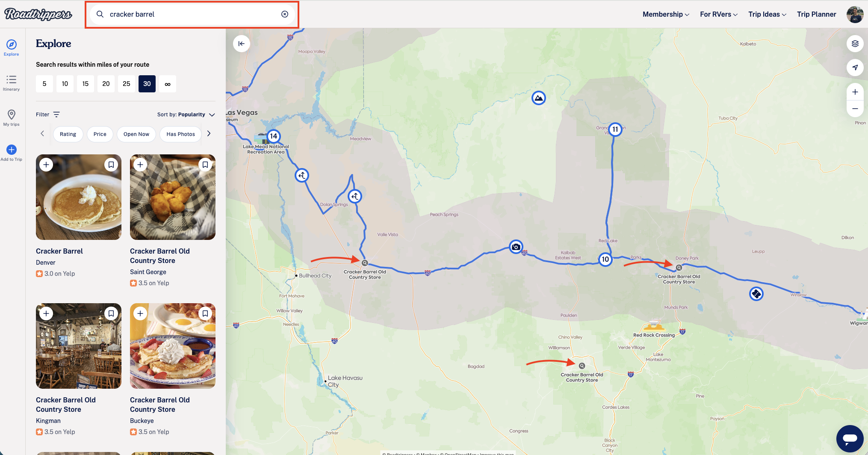Select 15 miles route radius
The image size is (868, 455).
point(86,84)
